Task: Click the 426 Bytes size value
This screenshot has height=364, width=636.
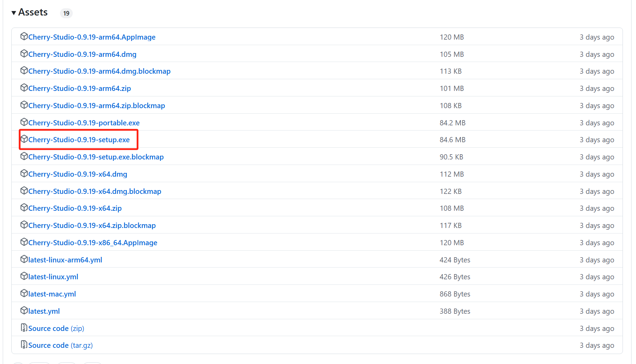Action: [455, 277]
